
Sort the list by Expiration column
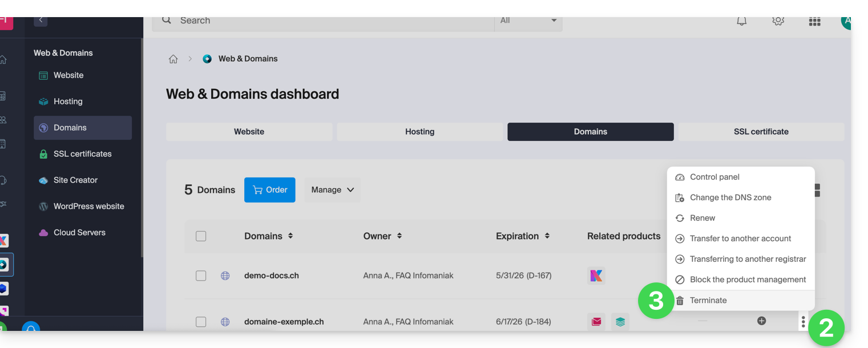523,236
